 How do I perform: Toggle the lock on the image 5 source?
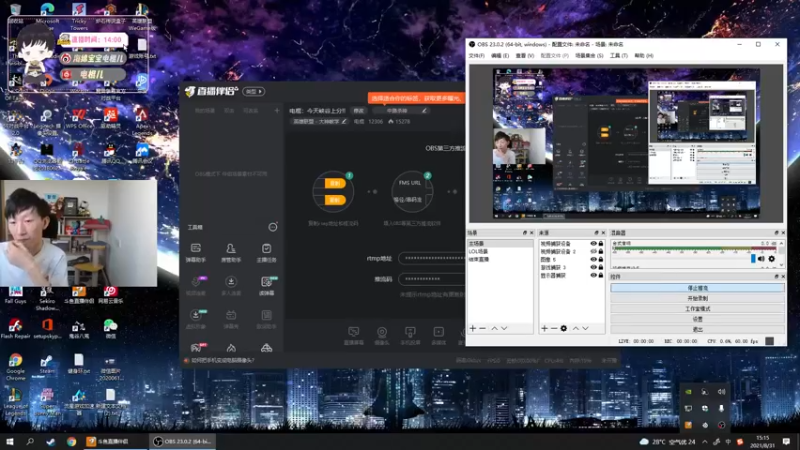tap(601, 259)
